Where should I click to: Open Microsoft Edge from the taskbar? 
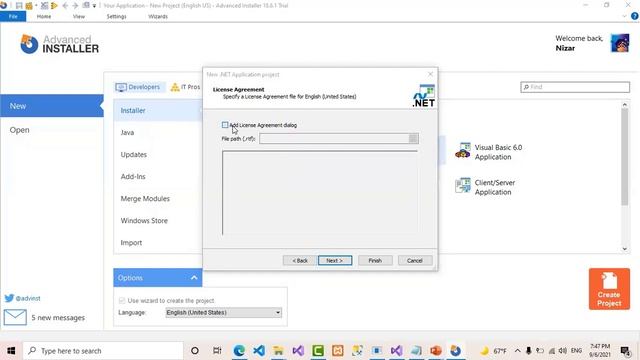click(239, 351)
